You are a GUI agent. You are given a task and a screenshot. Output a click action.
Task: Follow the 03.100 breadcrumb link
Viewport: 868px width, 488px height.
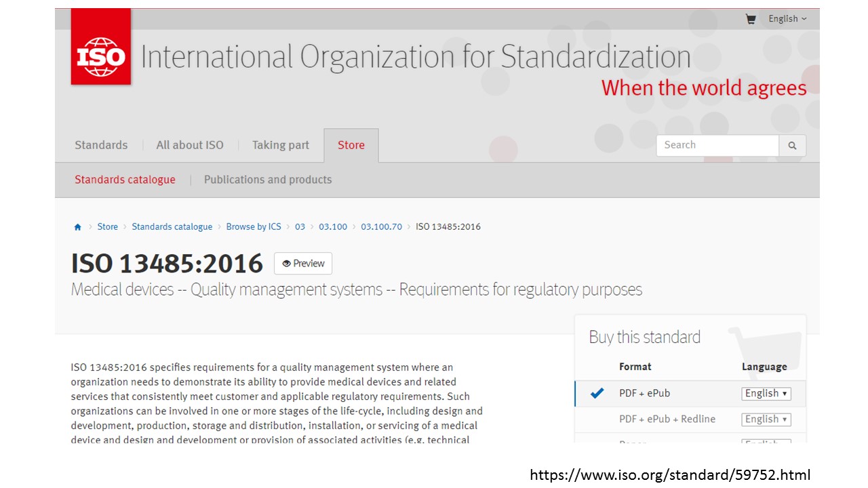333,227
